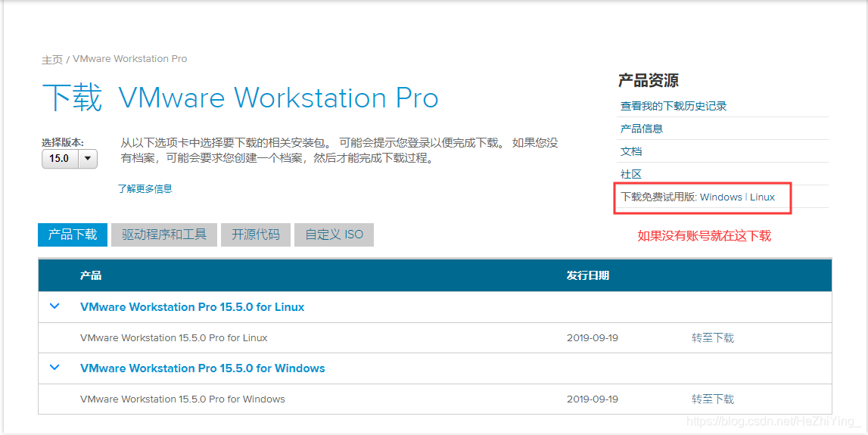Open 了解更多信息 link
Viewport: 868px width, 435px height.
tap(145, 188)
